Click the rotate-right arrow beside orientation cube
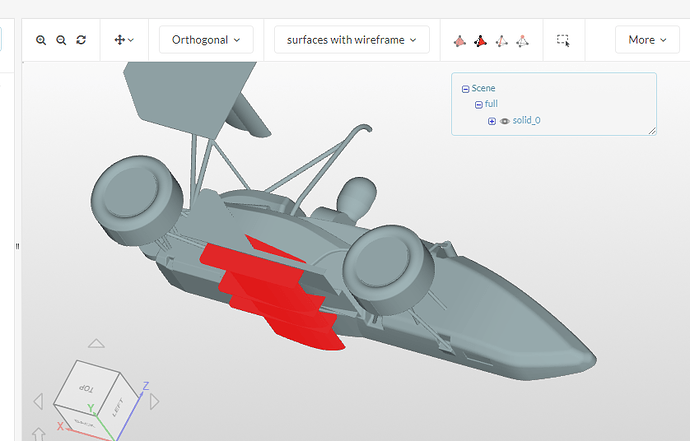 click(x=154, y=401)
